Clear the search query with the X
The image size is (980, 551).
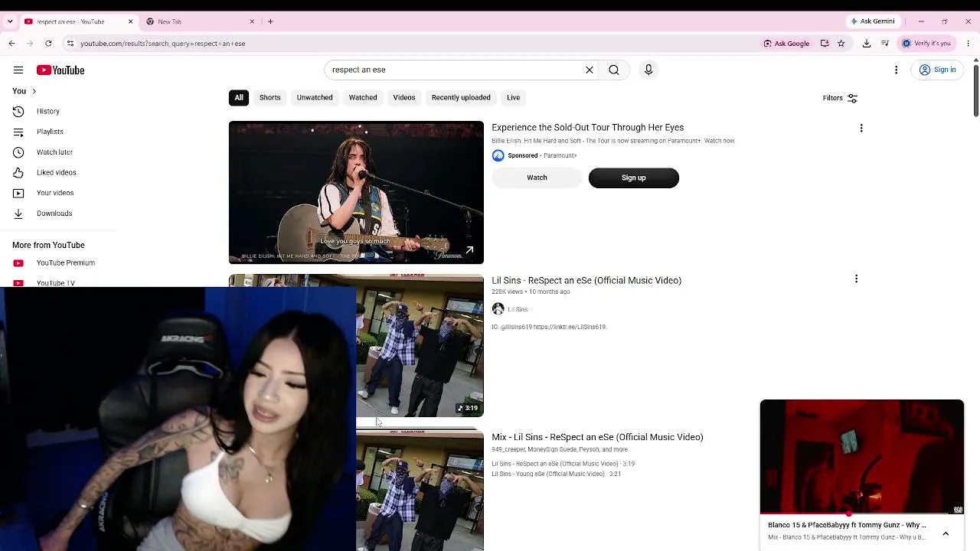(590, 70)
